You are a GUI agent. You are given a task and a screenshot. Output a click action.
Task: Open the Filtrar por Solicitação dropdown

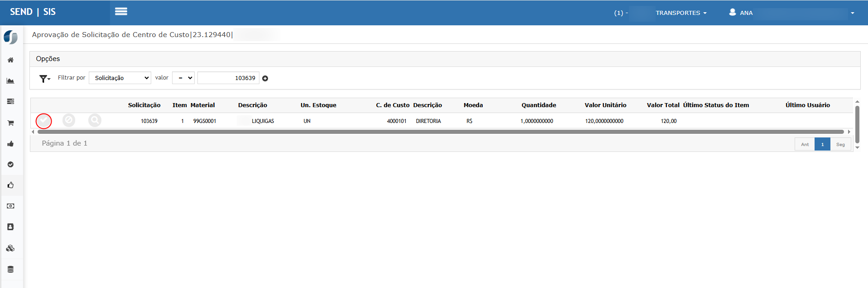click(120, 78)
